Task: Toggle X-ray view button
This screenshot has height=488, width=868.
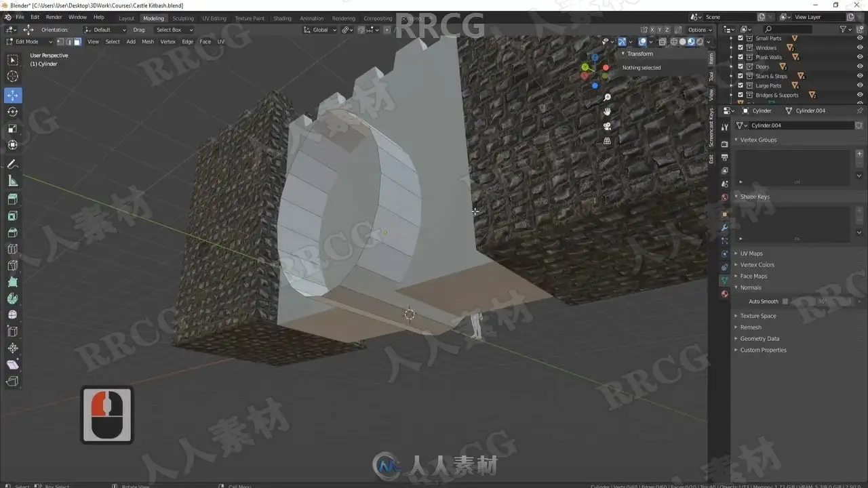Action: [x=663, y=41]
